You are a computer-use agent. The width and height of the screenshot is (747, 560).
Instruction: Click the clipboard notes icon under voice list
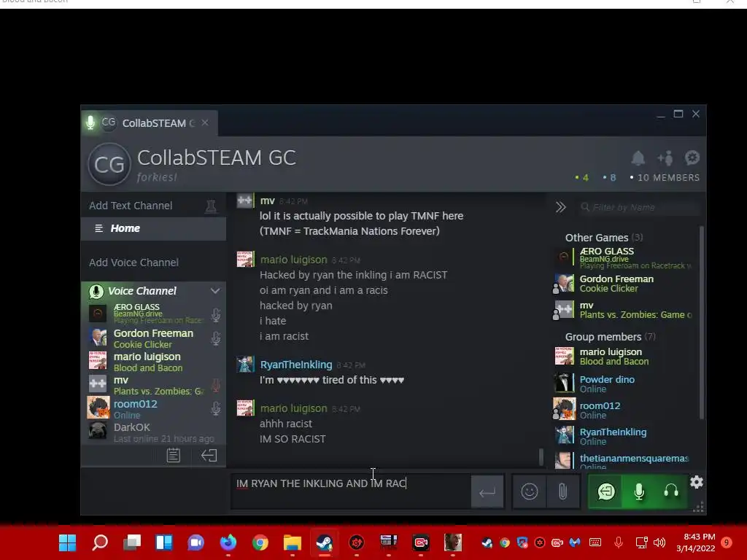click(174, 455)
